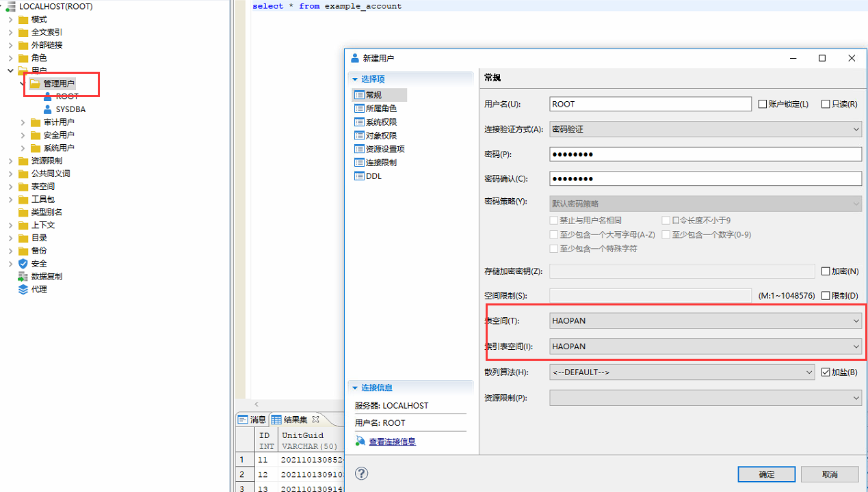The width and height of the screenshot is (868, 492).
Task: Toggle the 只读 checkbox
Action: (826, 105)
